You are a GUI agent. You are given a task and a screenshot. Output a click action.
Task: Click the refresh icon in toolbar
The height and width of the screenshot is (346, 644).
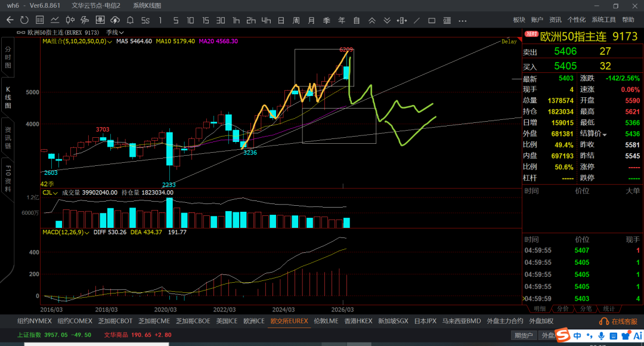(24, 20)
